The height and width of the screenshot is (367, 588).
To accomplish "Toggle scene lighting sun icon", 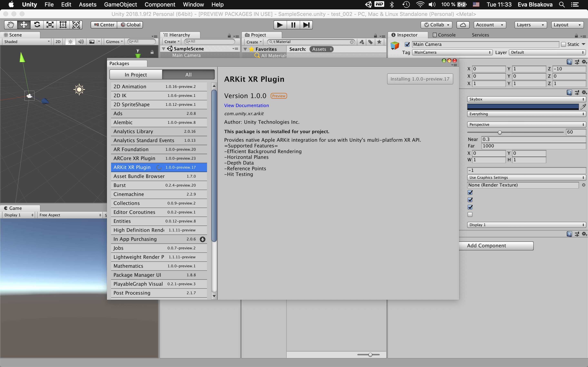I will pos(70,42).
